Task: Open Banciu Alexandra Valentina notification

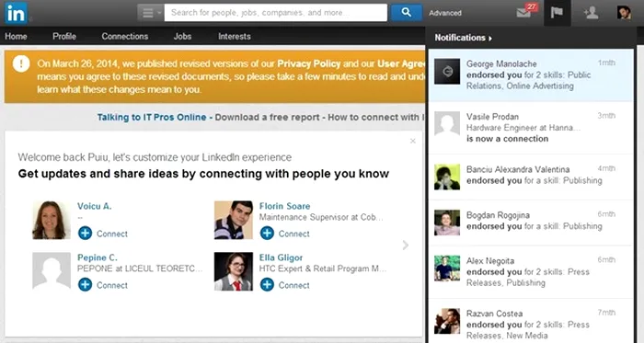Action: (x=531, y=177)
